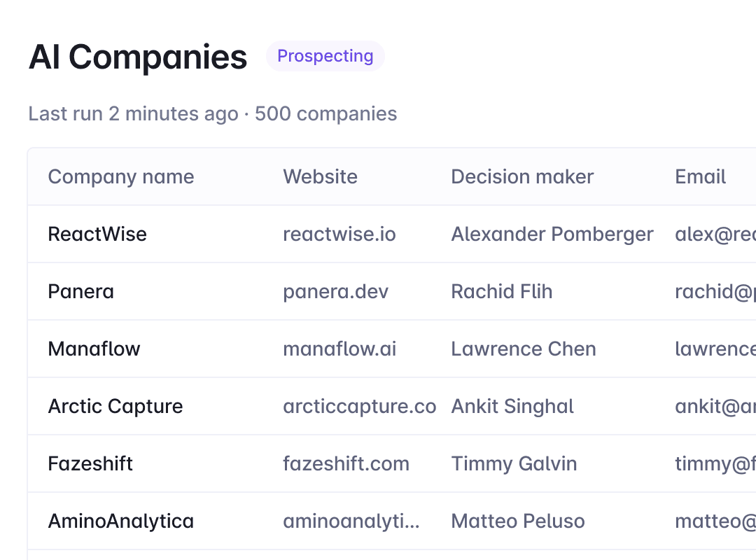Select the Panera company row
Viewport: 756px width, 560px height.
point(80,291)
